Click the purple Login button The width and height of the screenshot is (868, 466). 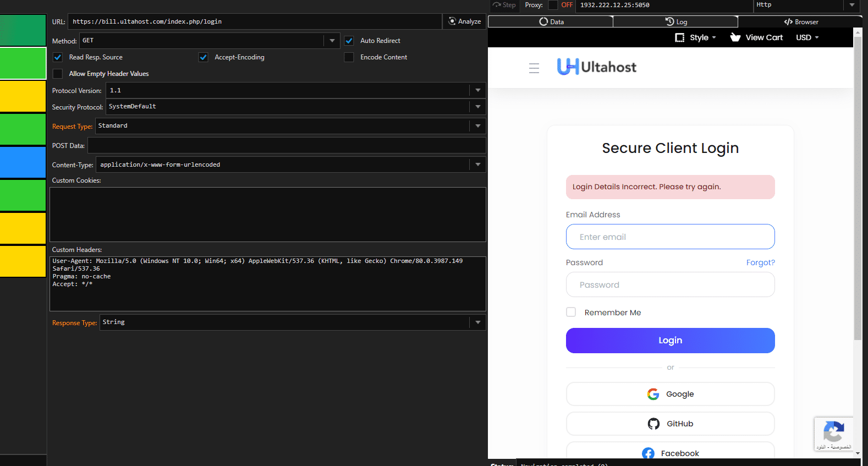tap(670, 341)
